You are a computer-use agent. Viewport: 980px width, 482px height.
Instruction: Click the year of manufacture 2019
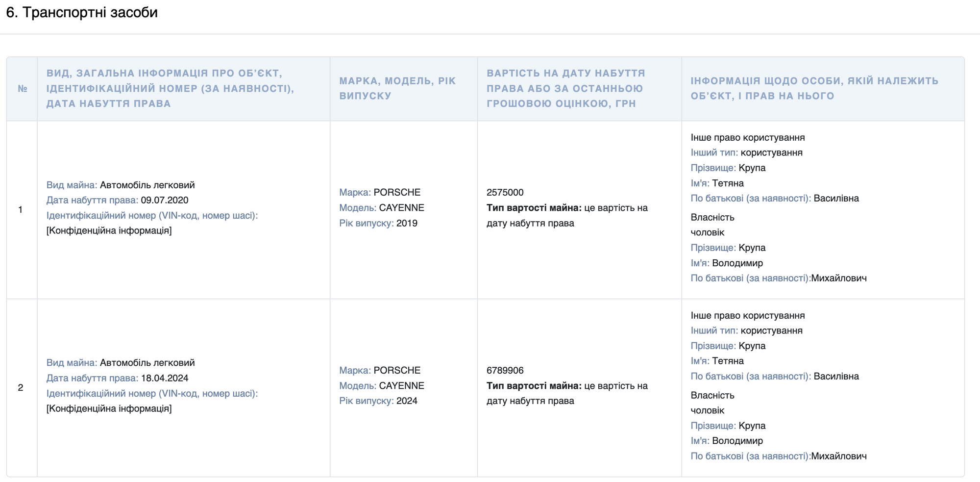click(407, 223)
